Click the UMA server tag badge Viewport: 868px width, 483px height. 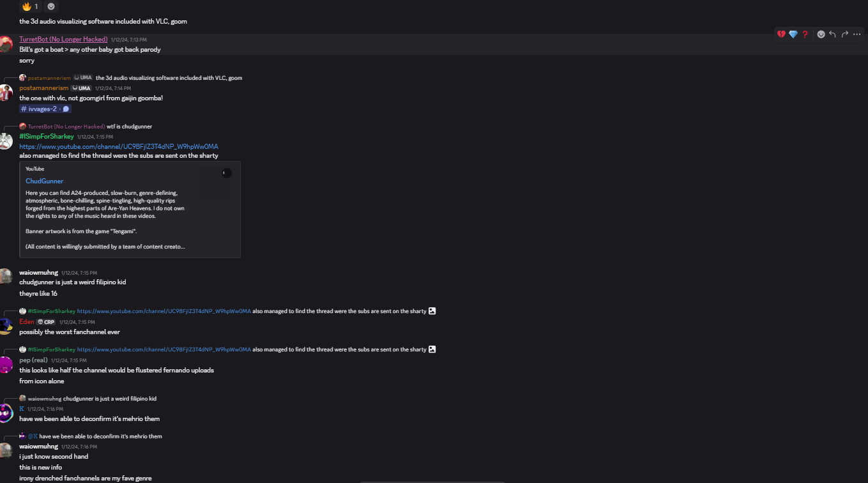pos(81,88)
